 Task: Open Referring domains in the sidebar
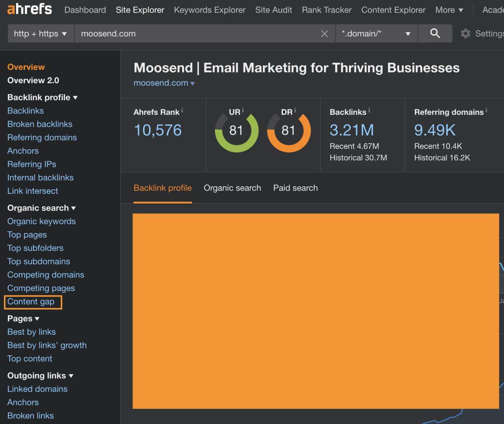[42, 137]
